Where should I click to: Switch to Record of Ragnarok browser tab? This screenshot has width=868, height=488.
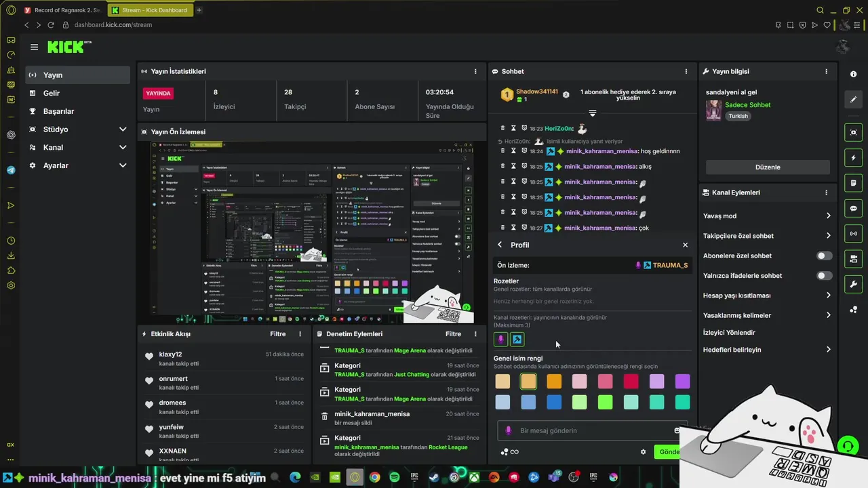click(x=62, y=10)
